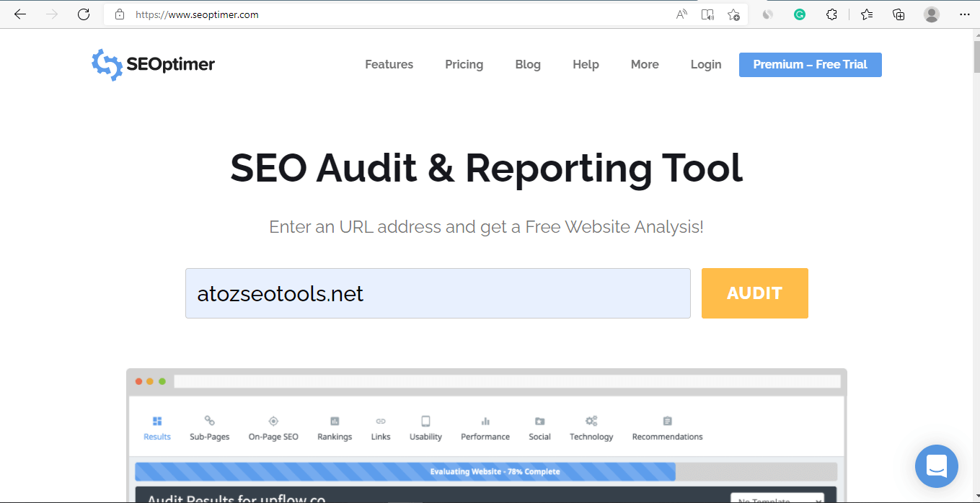Viewport: 980px width, 503px height.
Task: Open Immersive Reader icon in address bar
Action: [707, 14]
